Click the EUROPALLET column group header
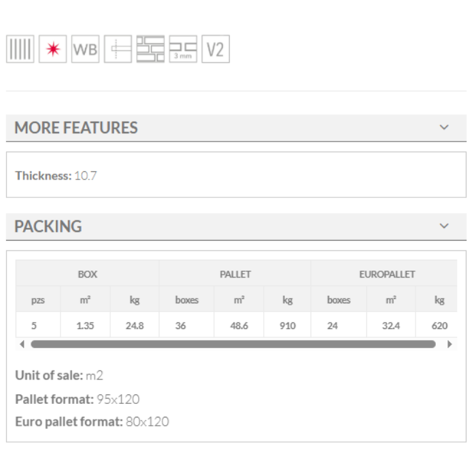This screenshot has height=476, width=476. [x=387, y=274]
